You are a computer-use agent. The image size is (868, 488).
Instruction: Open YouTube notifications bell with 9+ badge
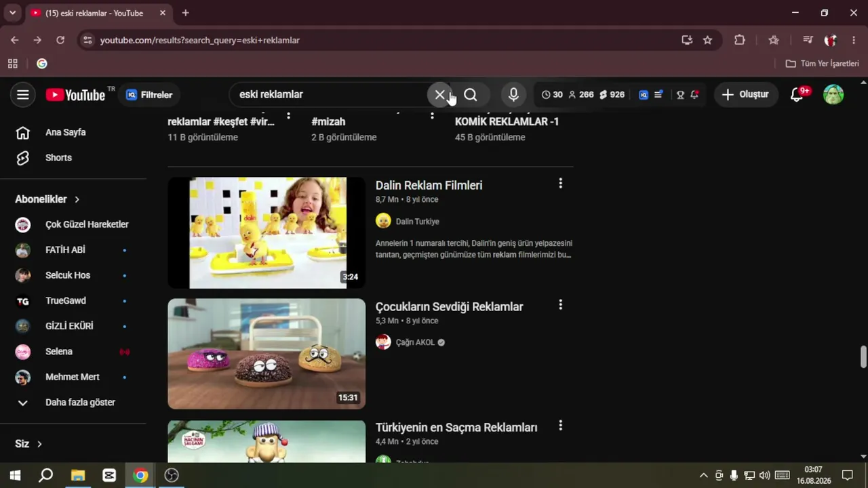[x=797, y=95]
